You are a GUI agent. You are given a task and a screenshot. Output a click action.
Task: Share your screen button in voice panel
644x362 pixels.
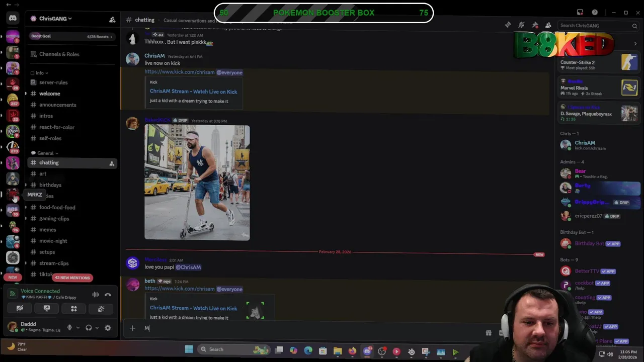(47, 309)
